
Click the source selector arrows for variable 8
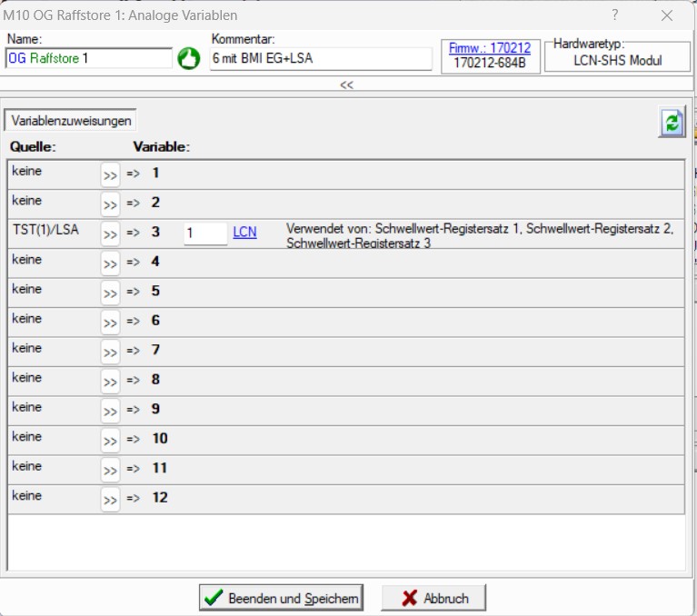tap(110, 382)
